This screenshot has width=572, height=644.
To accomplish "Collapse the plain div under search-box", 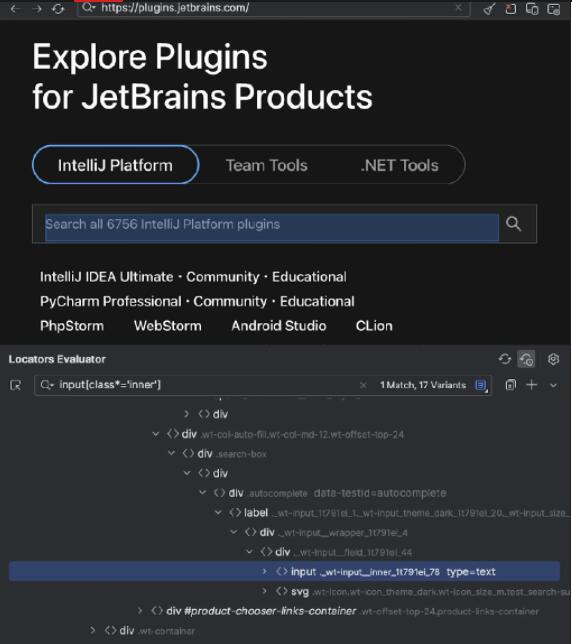I will click(x=187, y=473).
